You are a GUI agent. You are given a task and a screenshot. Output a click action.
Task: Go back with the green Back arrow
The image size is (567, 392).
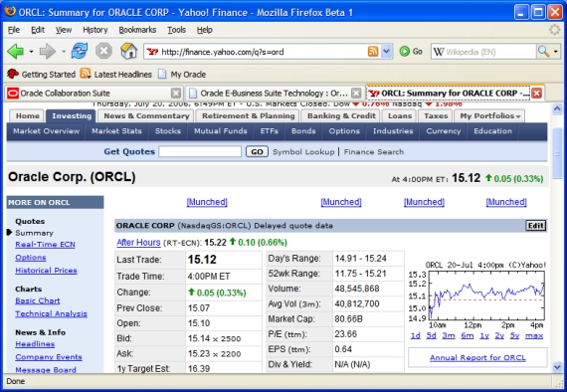click(x=15, y=52)
